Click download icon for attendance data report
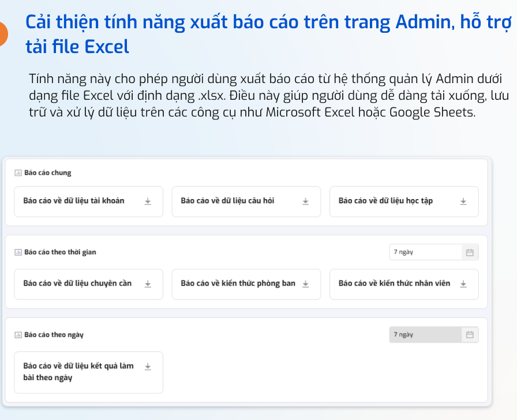The image size is (517, 420). (x=148, y=284)
